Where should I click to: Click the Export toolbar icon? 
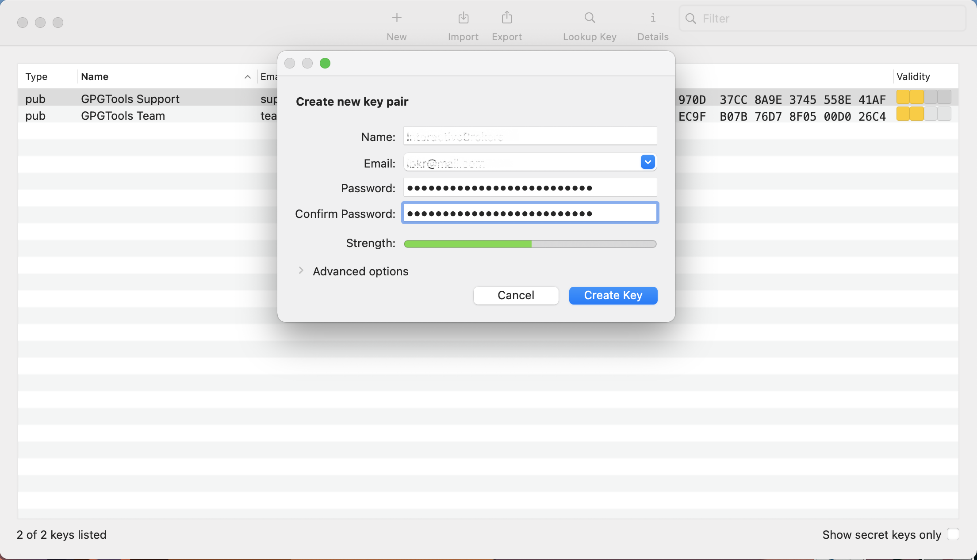point(507,18)
